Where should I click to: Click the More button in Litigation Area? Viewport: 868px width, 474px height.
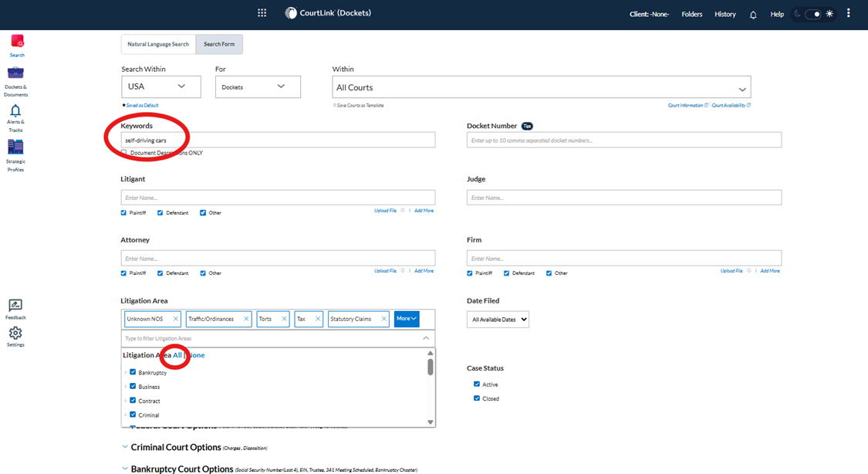pos(406,319)
